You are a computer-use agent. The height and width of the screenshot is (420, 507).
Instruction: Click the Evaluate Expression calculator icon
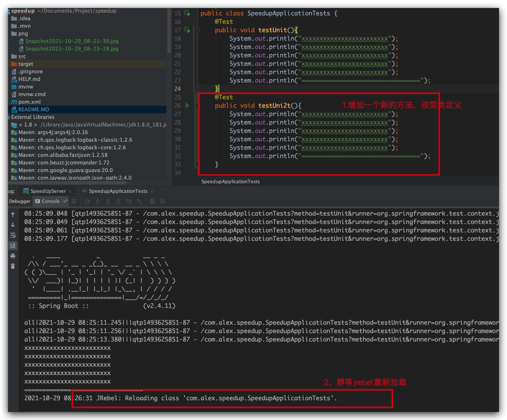pyautogui.click(x=152, y=201)
